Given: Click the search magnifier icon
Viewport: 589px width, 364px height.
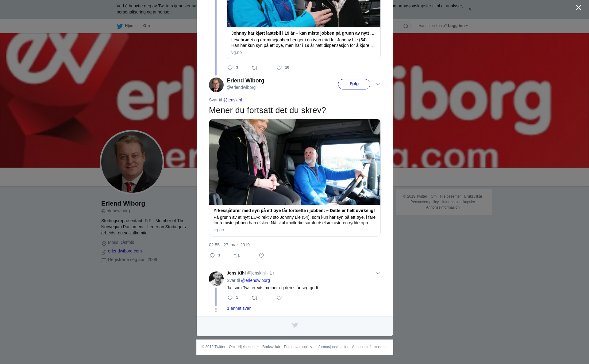Looking at the screenshot, I should coord(406,26).
